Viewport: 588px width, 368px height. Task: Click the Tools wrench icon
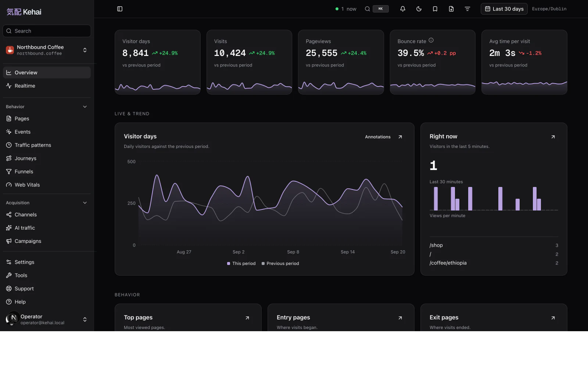pos(9,275)
